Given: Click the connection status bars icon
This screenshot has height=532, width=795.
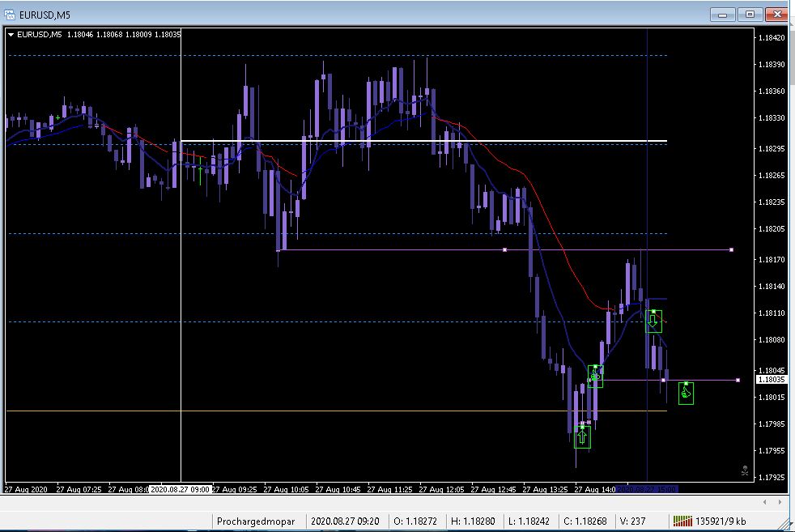Looking at the screenshot, I should (x=682, y=521).
